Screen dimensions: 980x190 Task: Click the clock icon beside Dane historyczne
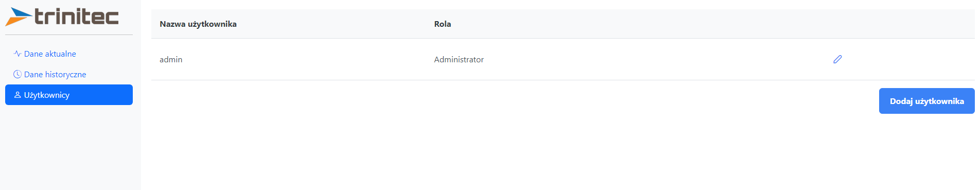[x=17, y=74]
